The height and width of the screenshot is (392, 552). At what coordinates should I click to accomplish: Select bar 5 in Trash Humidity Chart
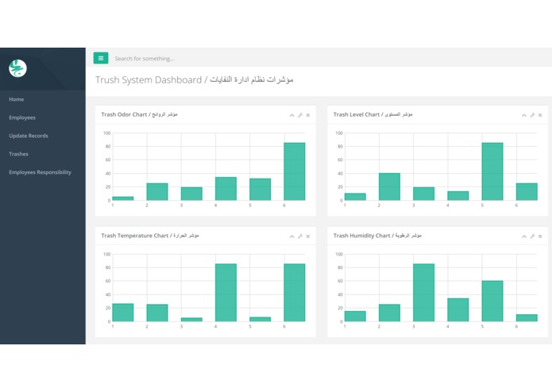492,301
